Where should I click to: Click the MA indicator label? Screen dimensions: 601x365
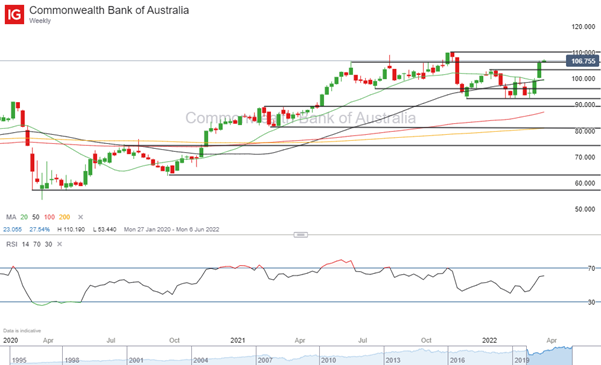(11, 217)
